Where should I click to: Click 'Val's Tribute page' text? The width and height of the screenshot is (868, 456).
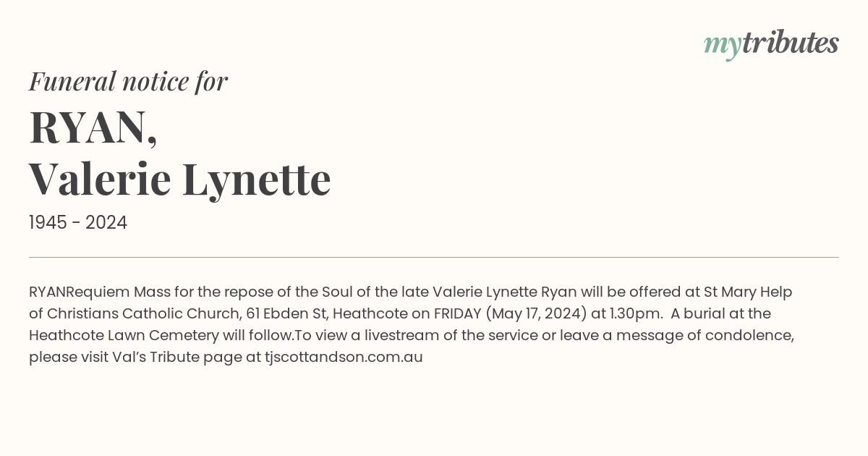click(178, 357)
